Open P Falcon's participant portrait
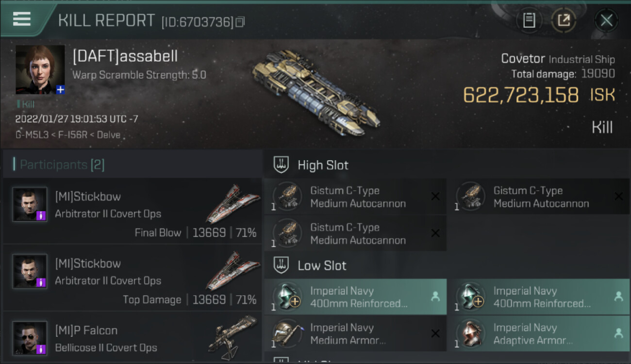This screenshot has width=631, height=364. tap(30, 338)
